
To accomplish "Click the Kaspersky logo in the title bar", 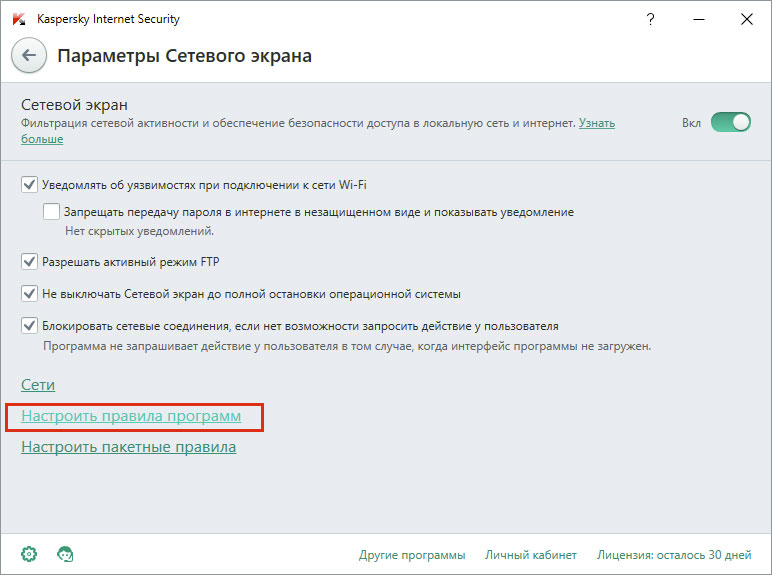I will pos(19,19).
